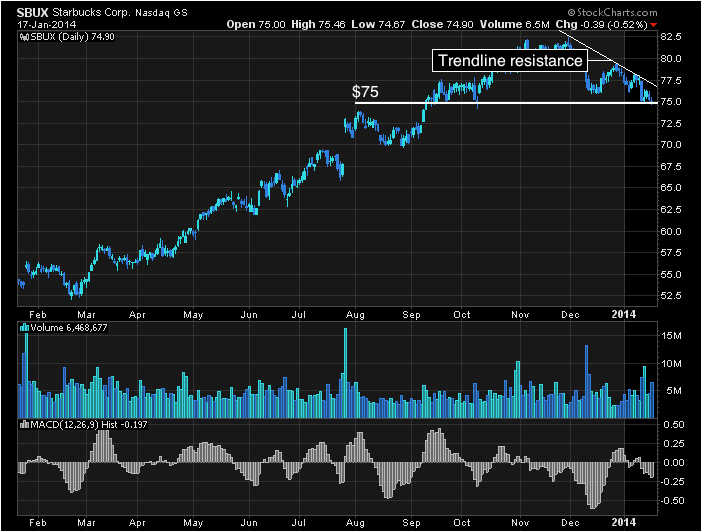Click the candlestick icon beside SBUX (Daily)
This screenshot has width=702, height=532.
pos(24,37)
